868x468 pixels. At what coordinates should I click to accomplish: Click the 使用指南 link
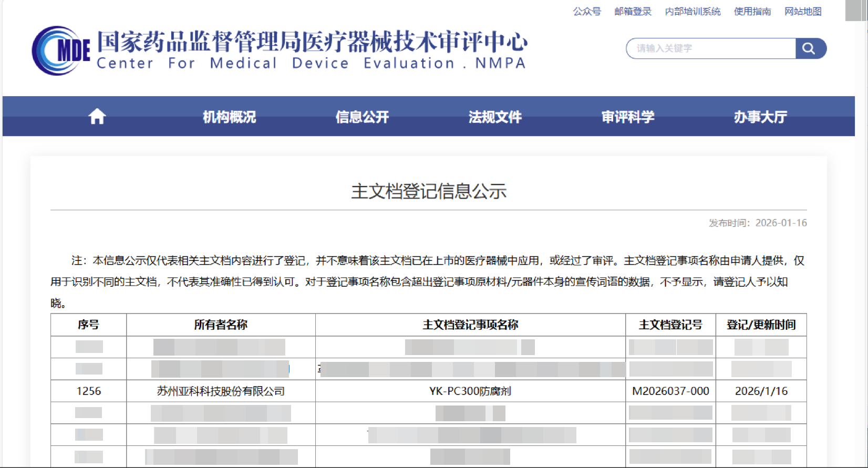[x=752, y=12]
